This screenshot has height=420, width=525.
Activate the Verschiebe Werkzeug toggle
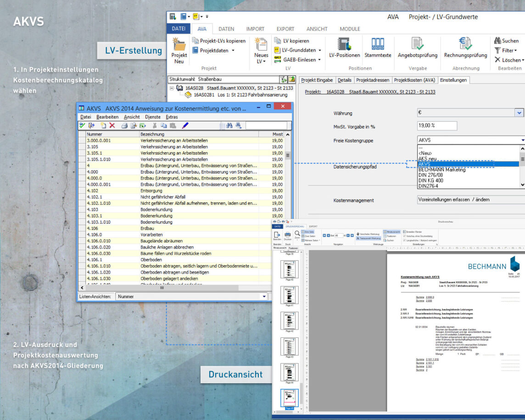coord(368,234)
